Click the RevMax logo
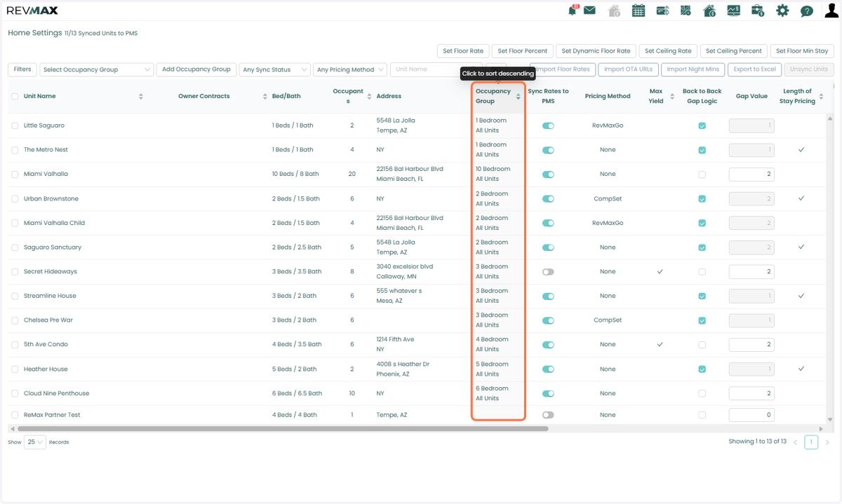The image size is (842, 504). (x=32, y=11)
